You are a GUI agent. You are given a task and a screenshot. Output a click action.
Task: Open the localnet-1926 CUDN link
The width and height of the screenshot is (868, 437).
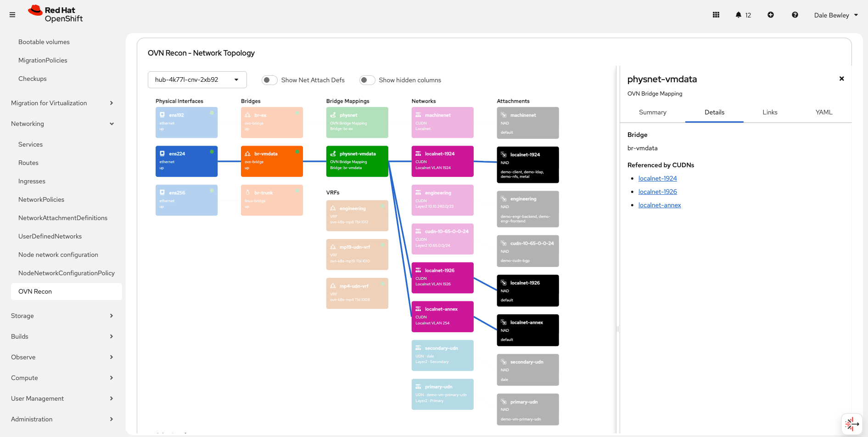pyautogui.click(x=657, y=192)
